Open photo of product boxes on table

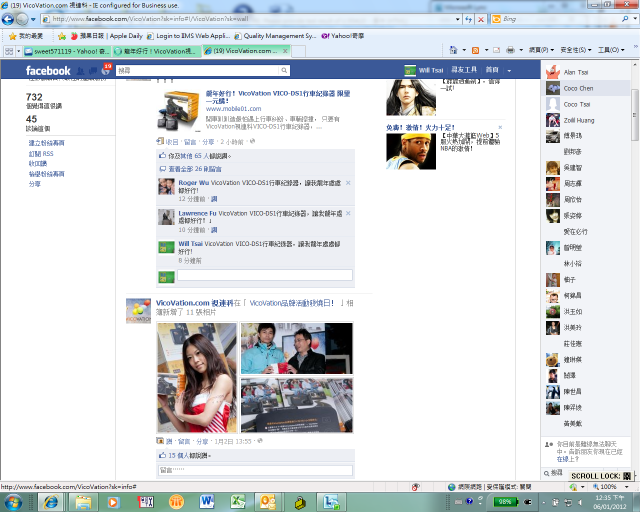(297, 405)
